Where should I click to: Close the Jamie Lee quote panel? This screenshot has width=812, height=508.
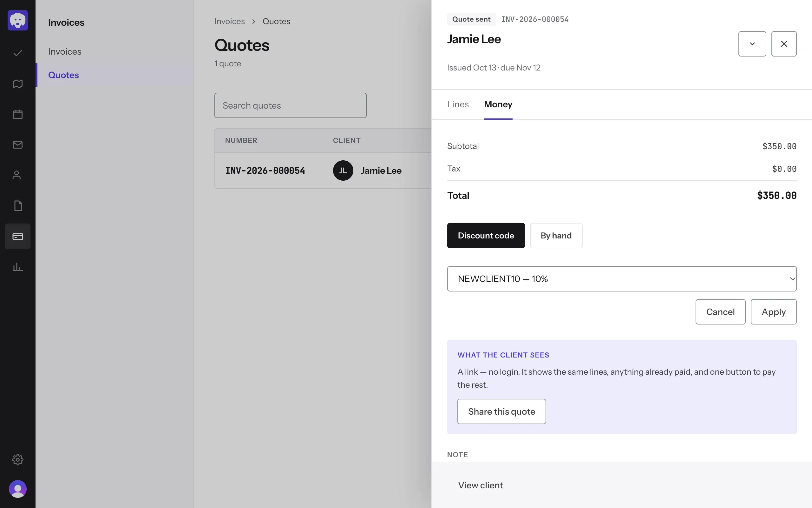pyautogui.click(x=784, y=44)
